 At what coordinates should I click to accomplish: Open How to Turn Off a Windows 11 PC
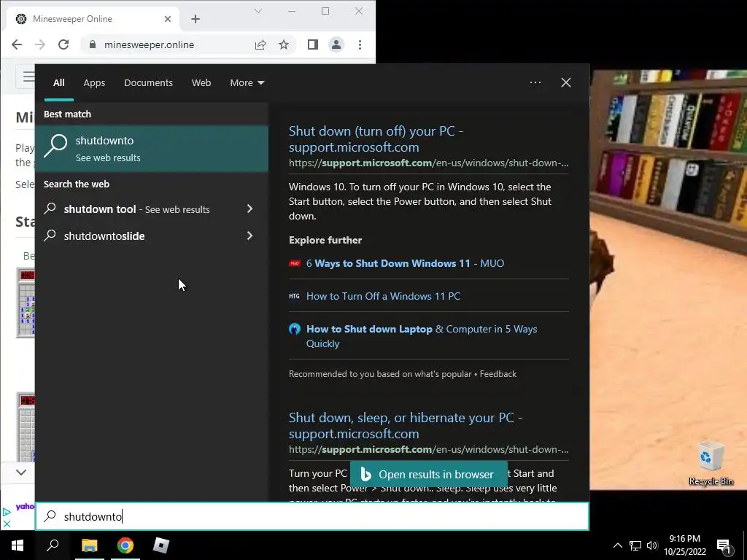(383, 296)
